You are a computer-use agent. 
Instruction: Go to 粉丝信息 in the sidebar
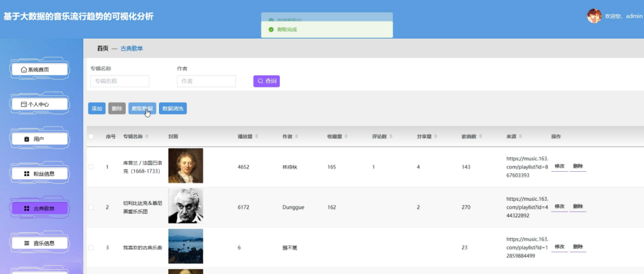coord(39,174)
